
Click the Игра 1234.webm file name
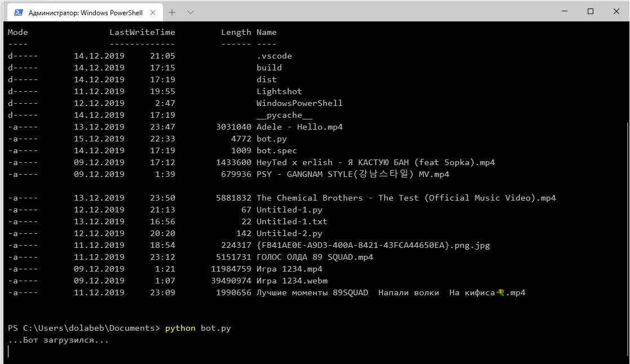click(292, 281)
